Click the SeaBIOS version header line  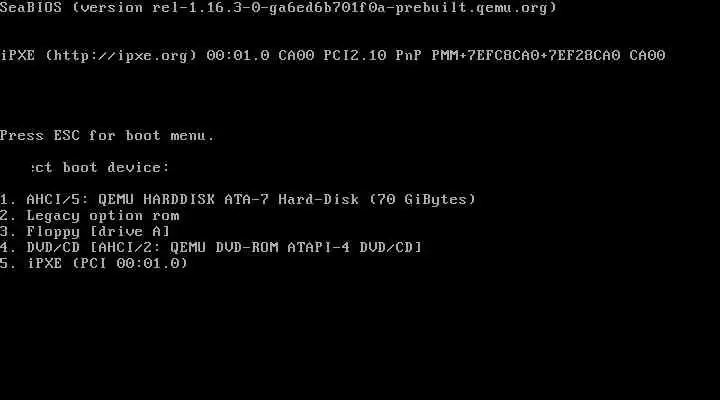tap(278, 8)
